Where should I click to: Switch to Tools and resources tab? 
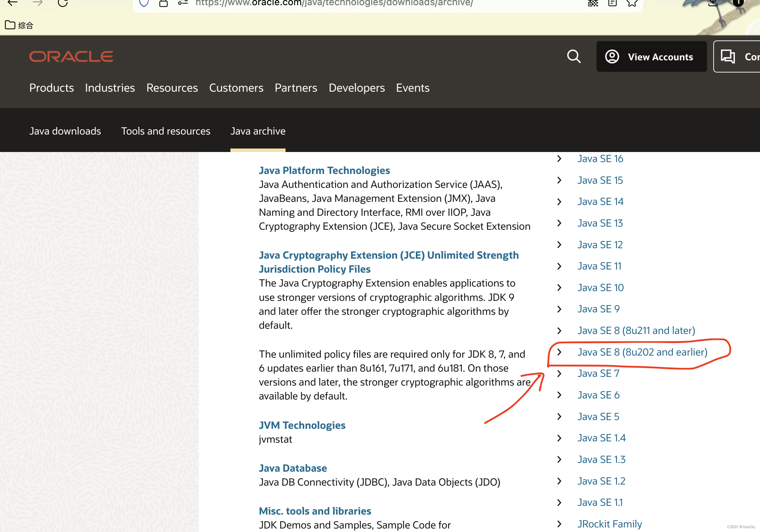pos(166,131)
